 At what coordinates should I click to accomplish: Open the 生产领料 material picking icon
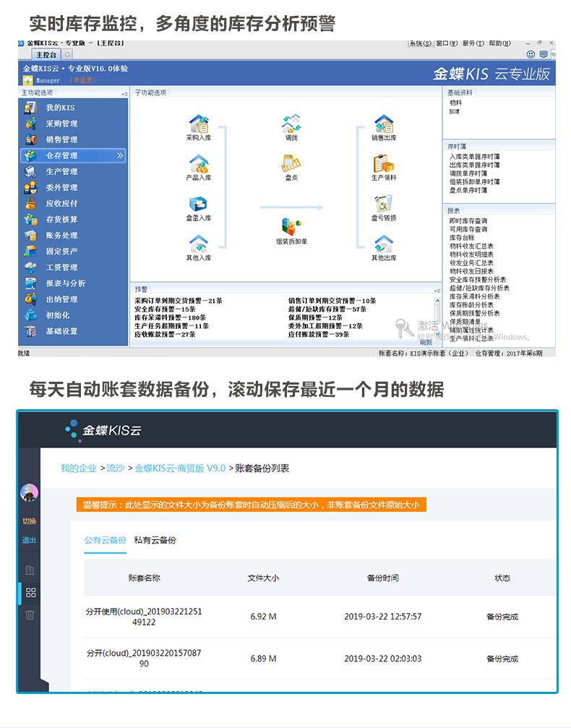point(384,164)
